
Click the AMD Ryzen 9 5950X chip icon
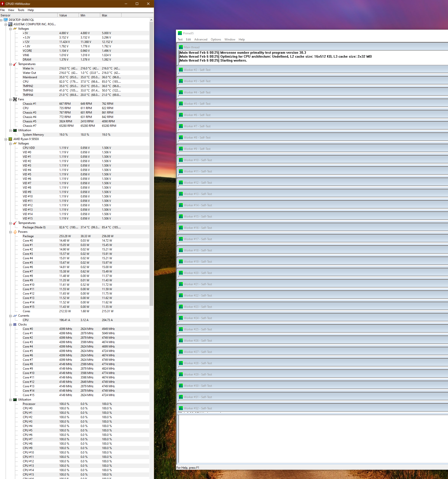click(10, 139)
